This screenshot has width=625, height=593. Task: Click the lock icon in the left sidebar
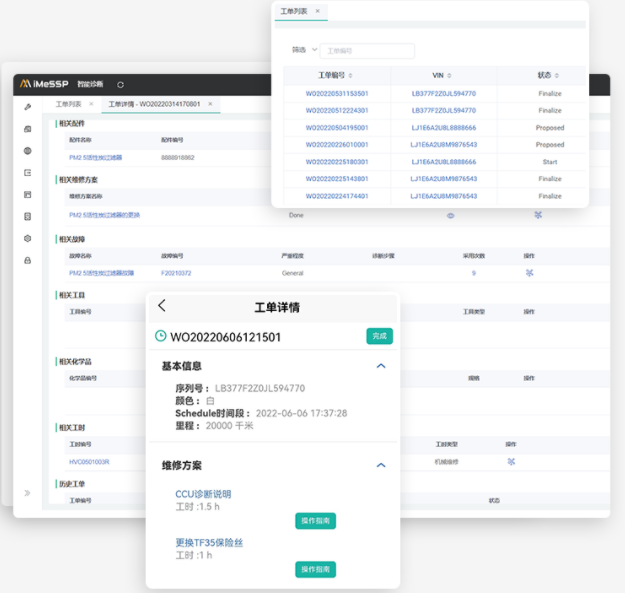28,260
